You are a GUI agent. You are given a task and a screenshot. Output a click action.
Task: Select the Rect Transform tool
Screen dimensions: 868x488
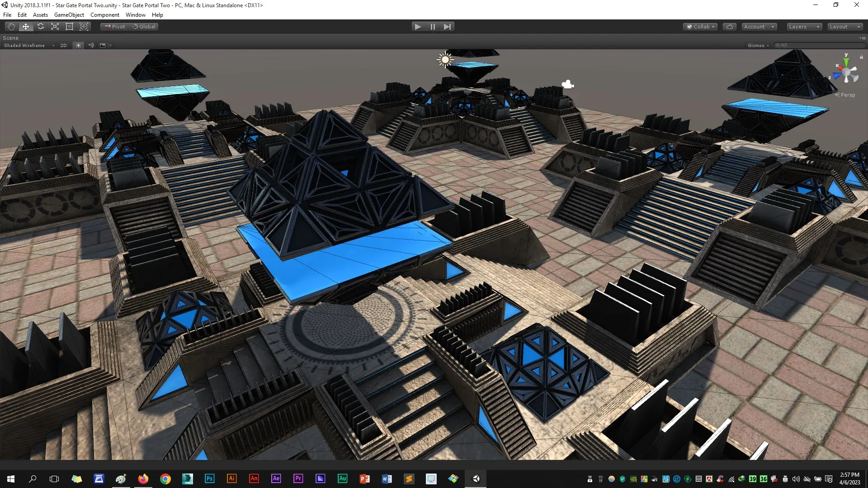69,27
